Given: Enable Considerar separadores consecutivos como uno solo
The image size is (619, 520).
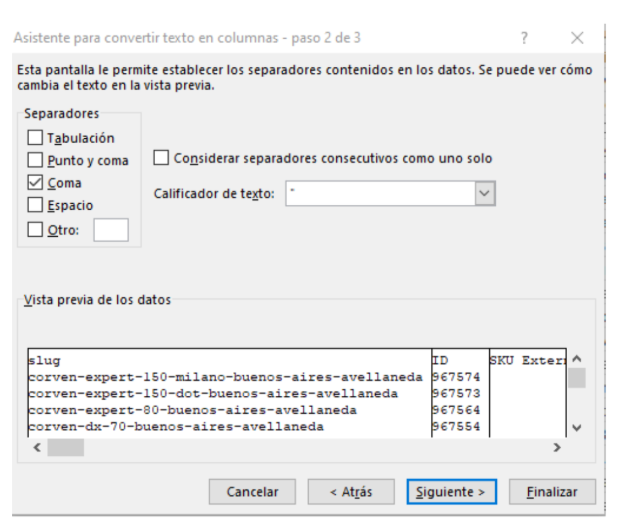Looking at the screenshot, I should coord(161,158).
